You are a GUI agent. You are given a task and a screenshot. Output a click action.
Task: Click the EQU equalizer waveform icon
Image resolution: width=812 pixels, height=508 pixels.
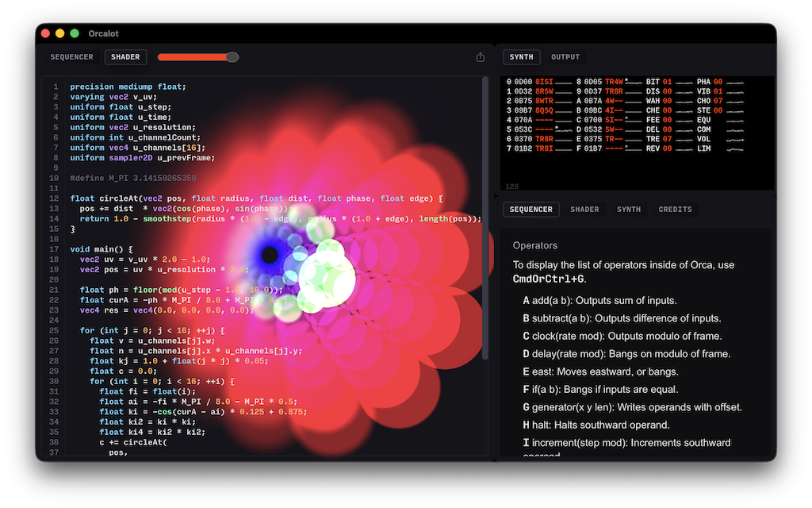pos(735,120)
